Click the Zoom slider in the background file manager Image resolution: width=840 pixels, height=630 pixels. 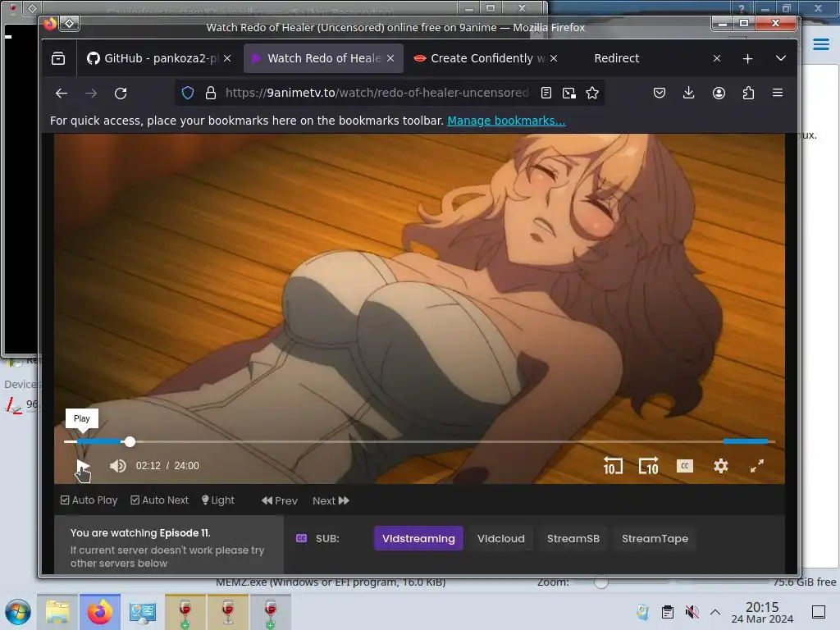[601, 582]
